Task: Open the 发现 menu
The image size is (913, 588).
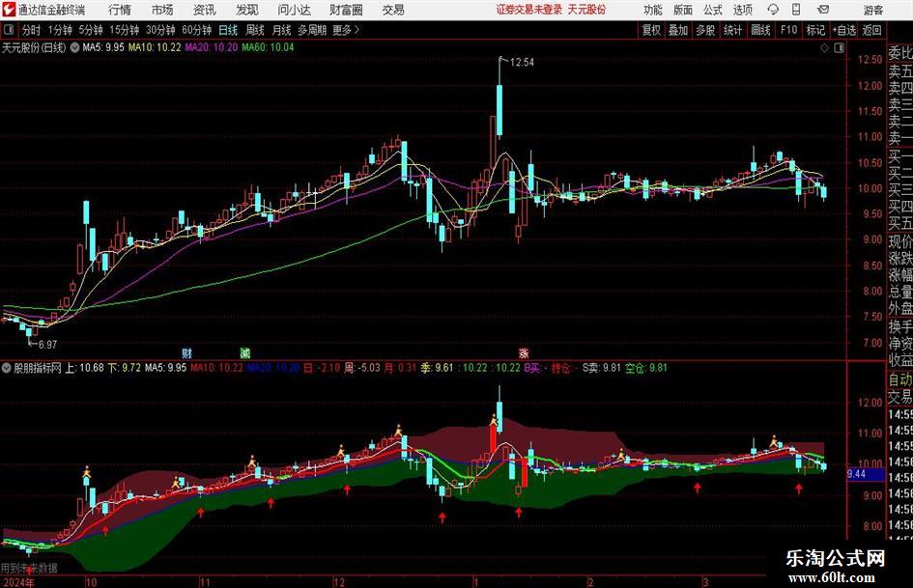Action: click(246, 10)
